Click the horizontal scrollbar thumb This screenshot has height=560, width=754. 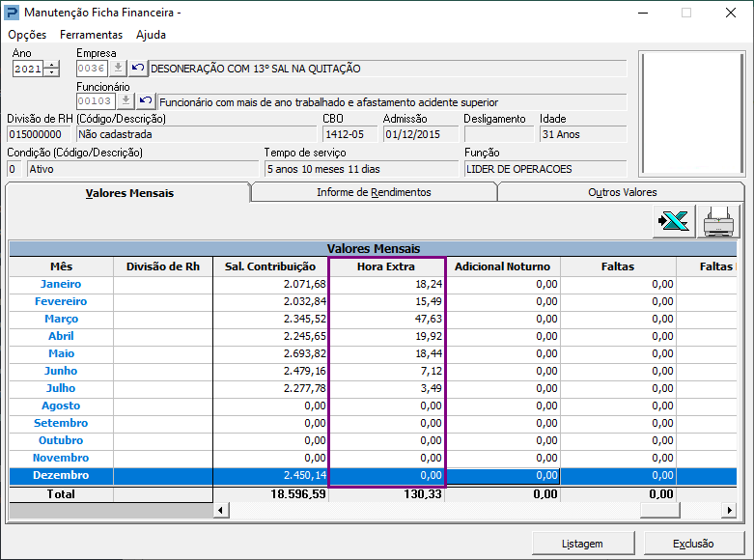point(660,510)
